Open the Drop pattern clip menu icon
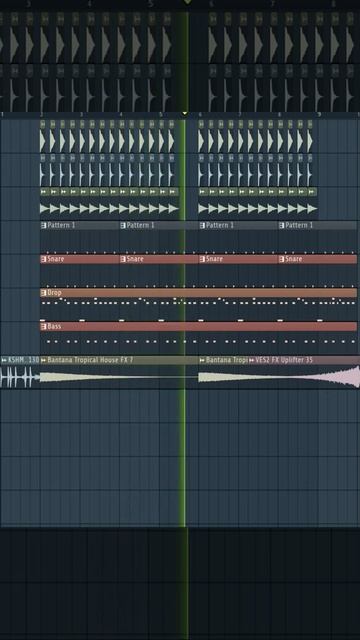The width and height of the screenshot is (360, 640). coord(43,293)
